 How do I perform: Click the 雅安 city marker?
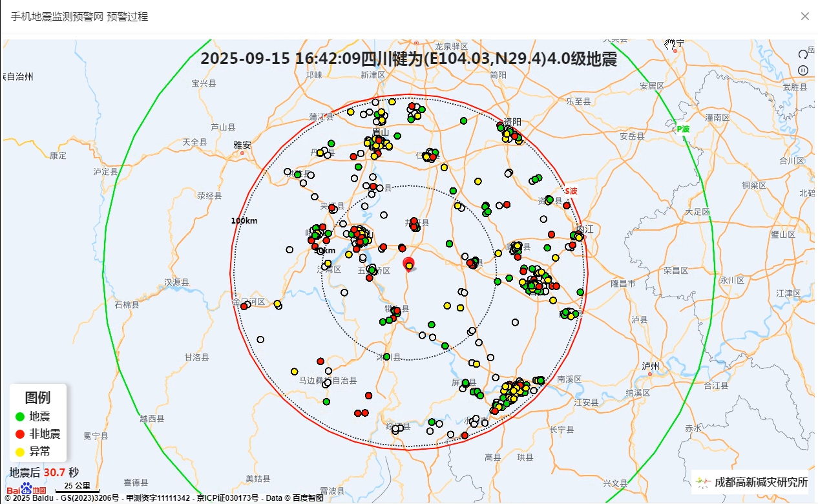click(243, 153)
